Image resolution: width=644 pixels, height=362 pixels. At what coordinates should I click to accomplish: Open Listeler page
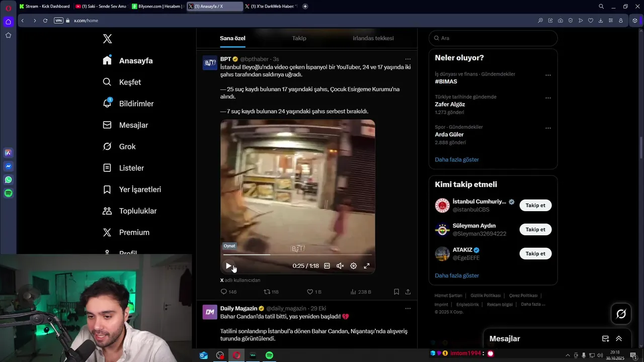[x=123, y=168]
